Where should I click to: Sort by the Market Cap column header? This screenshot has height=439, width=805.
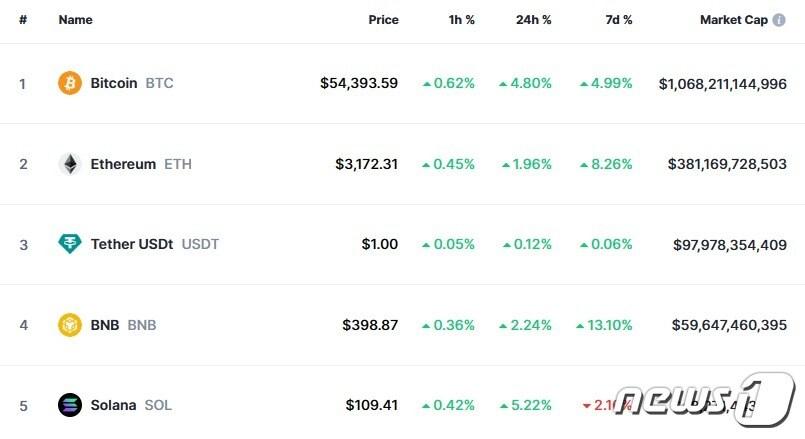[x=733, y=20]
